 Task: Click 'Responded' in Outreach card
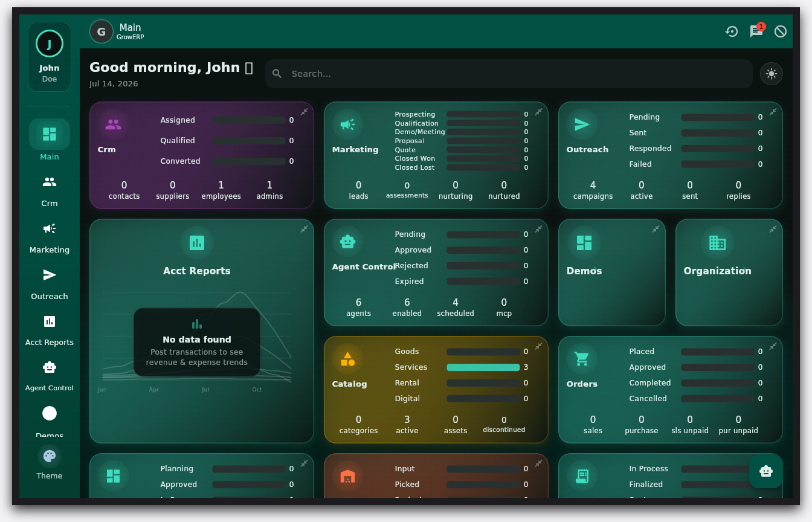[x=651, y=149]
